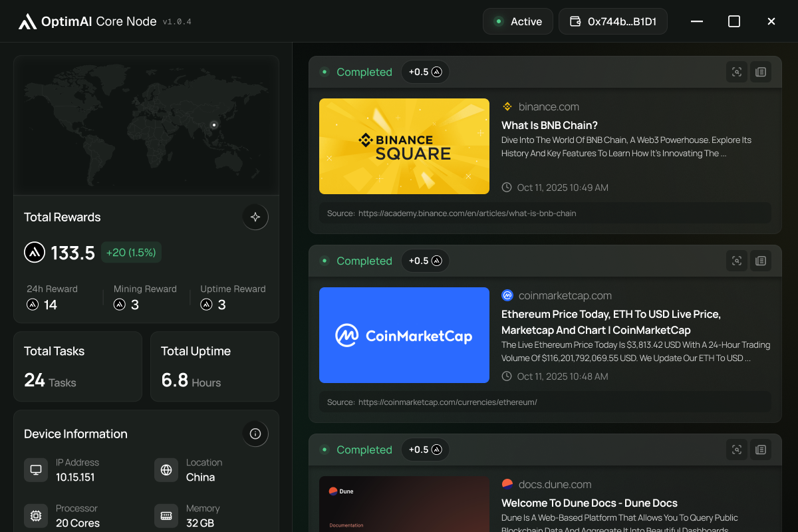Viewport: 798px width, 532px height.
Task: Open article view icon on binance.com task
Action: (761, 72)
